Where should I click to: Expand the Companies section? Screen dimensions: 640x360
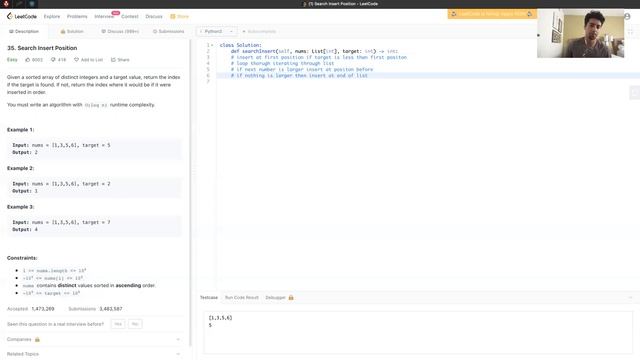tap(94, 340)
